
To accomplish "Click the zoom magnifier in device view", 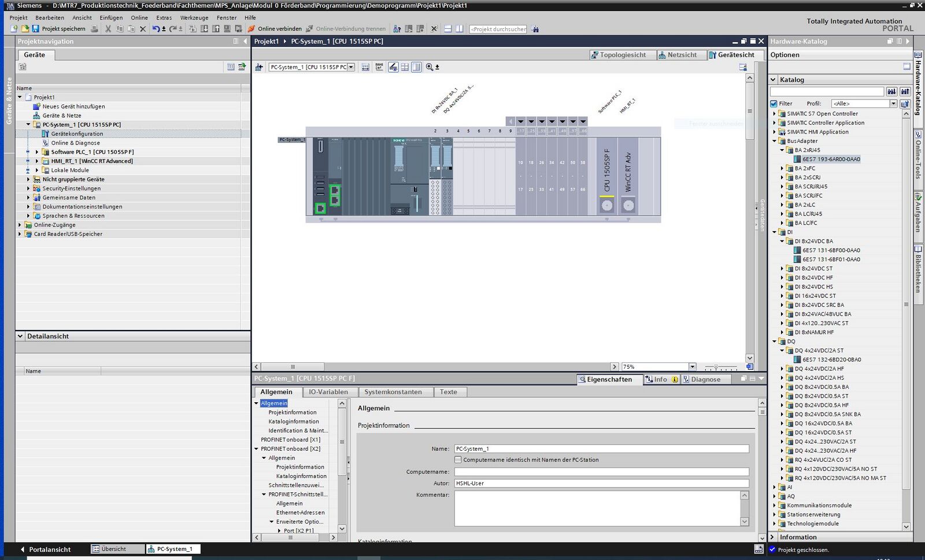I will 430,67.
